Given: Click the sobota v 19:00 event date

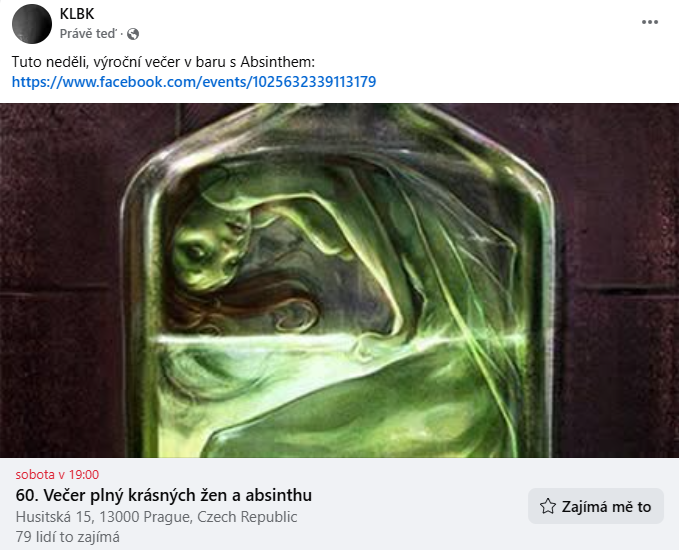Looking at the screenshot, I should [x=57, y=475].
